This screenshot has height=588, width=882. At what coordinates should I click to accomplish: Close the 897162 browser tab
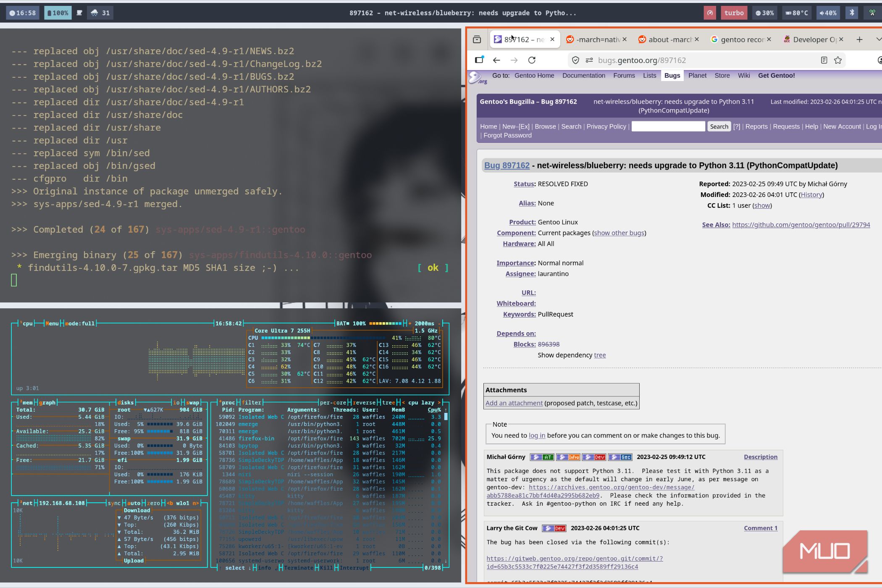(x=552, y=39)
